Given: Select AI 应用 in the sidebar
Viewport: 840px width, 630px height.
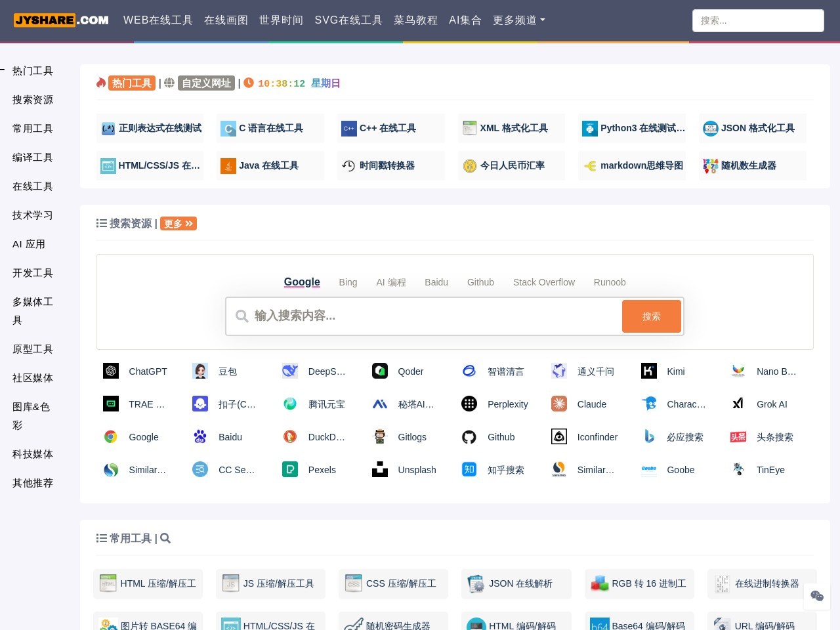Looking at the screenshot, I should (x=29, y=244).
